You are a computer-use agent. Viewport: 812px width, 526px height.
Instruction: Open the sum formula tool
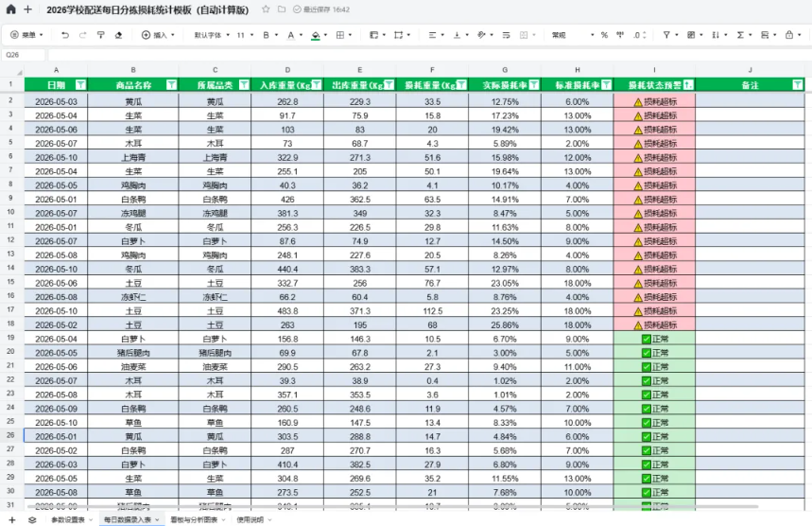740,35
